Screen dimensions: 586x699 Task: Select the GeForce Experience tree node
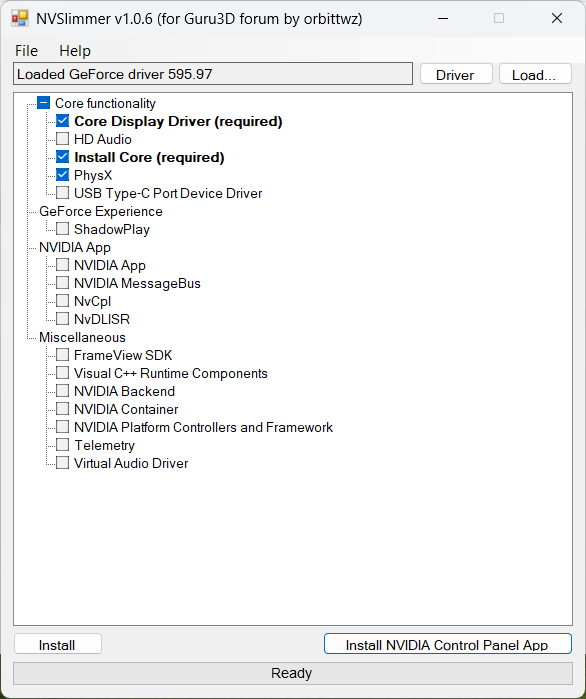(101, 211)
